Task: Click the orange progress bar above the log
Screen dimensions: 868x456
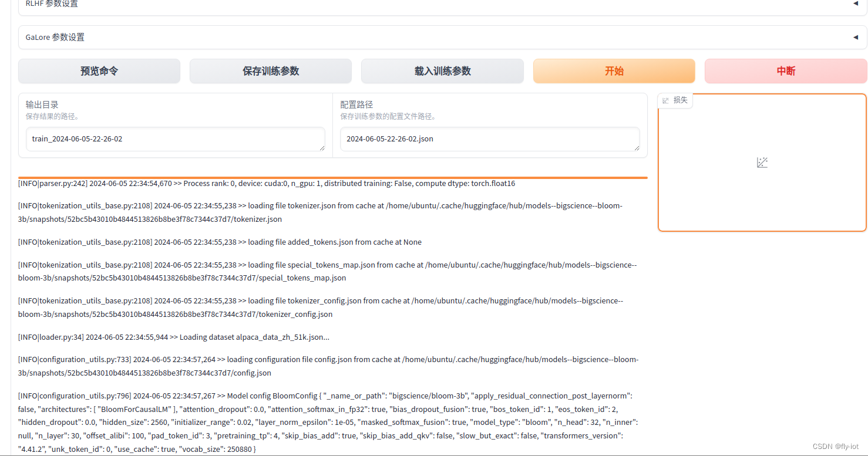Action: coord(332,177)
